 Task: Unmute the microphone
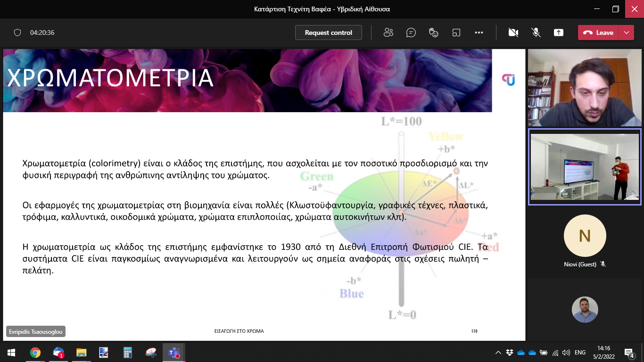click(536, 33)
